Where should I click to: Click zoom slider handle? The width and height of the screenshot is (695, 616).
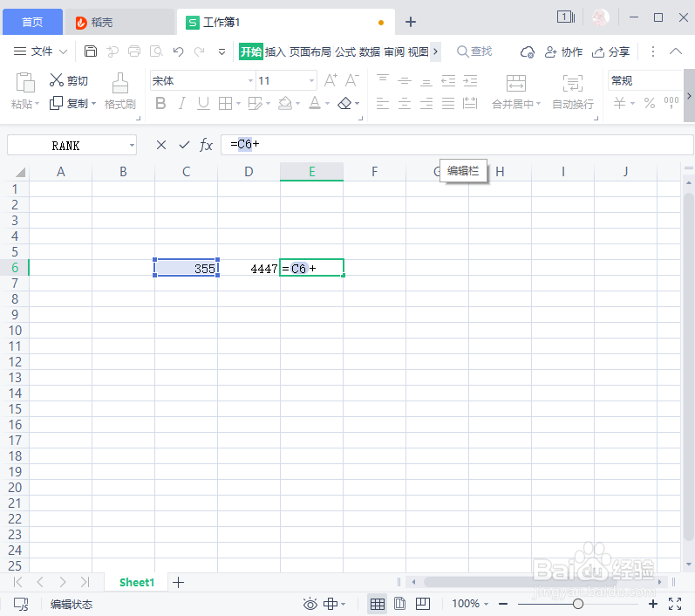577,604
